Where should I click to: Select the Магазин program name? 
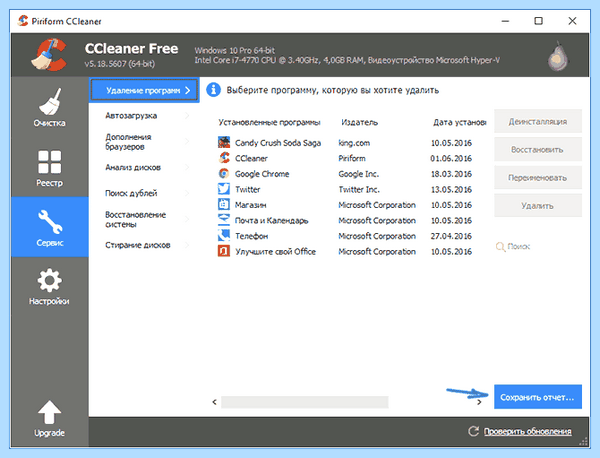pos(250,205)
